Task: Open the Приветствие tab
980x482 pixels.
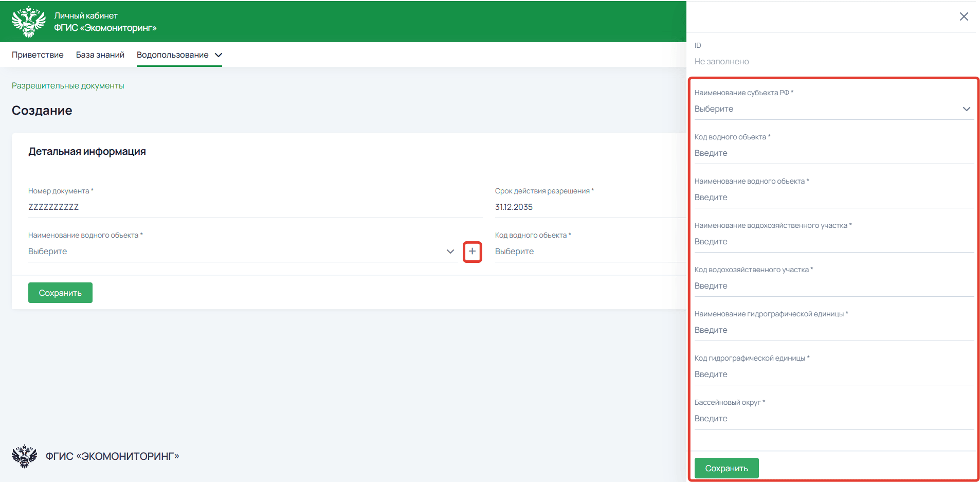Action: point(38,55)
